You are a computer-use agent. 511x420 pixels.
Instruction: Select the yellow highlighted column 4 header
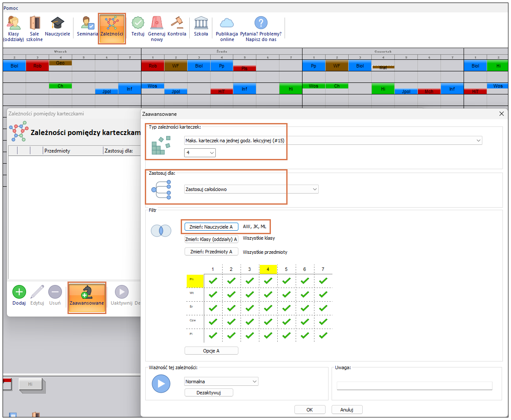tap(268, 269)
